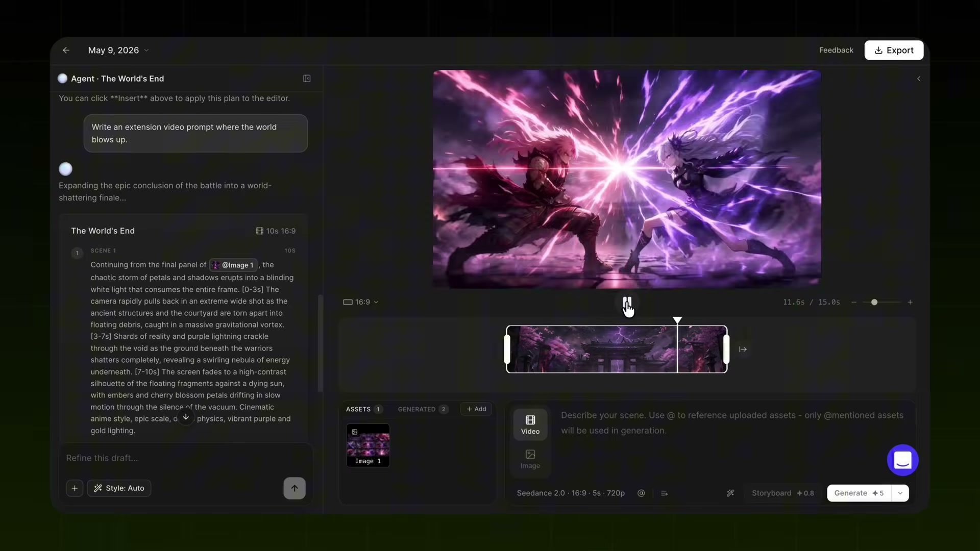Zoom out the timeline with minus
This screenshot has width=980, height=551.
click(x=854, y=302)
